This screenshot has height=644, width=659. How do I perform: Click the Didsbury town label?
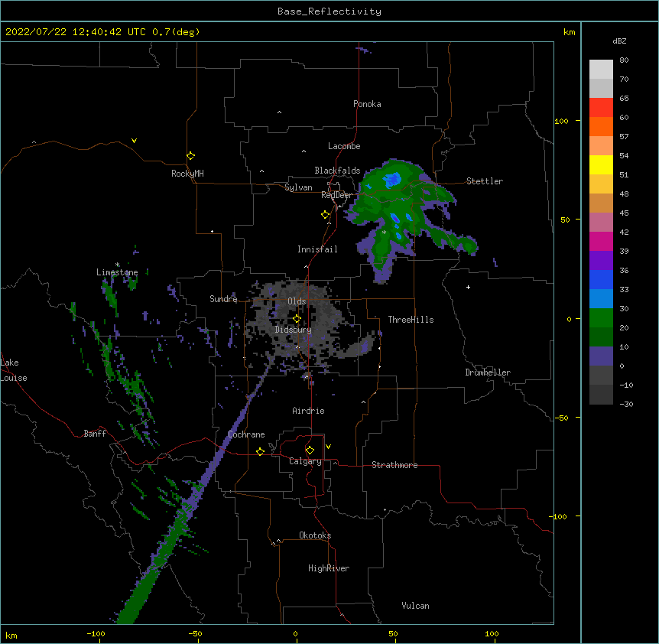pyautogui.click(x=294, y=330)
